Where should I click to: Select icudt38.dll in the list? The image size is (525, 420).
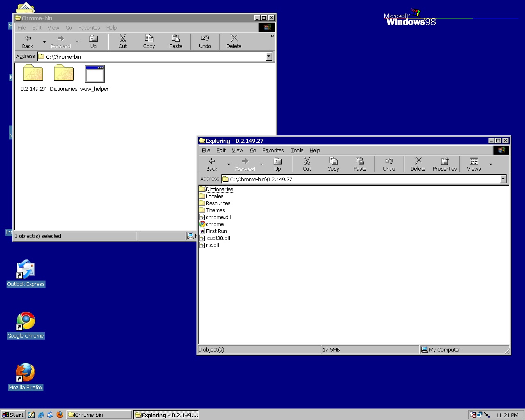click(x=215, y=238)
